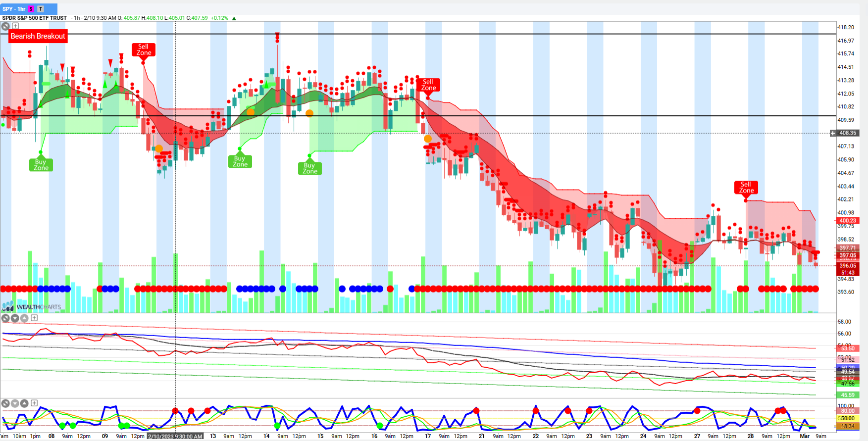The image size is (868, 441).
Task: Click the Buy Zone label near Feb 08
Action: (x=41, y=165)
